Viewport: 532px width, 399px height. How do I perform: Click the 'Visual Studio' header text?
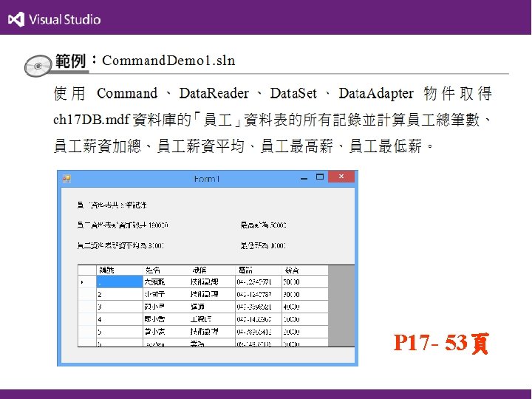65,19
